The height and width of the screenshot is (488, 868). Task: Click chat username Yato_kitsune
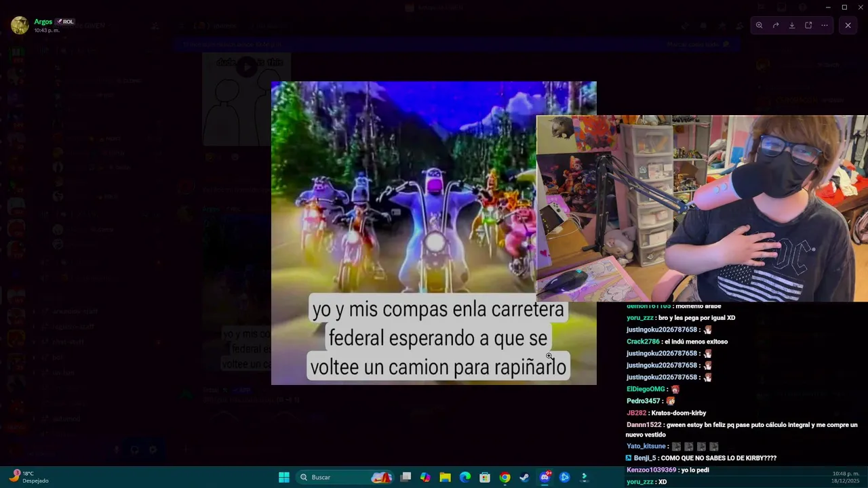[x=646, y=446]
